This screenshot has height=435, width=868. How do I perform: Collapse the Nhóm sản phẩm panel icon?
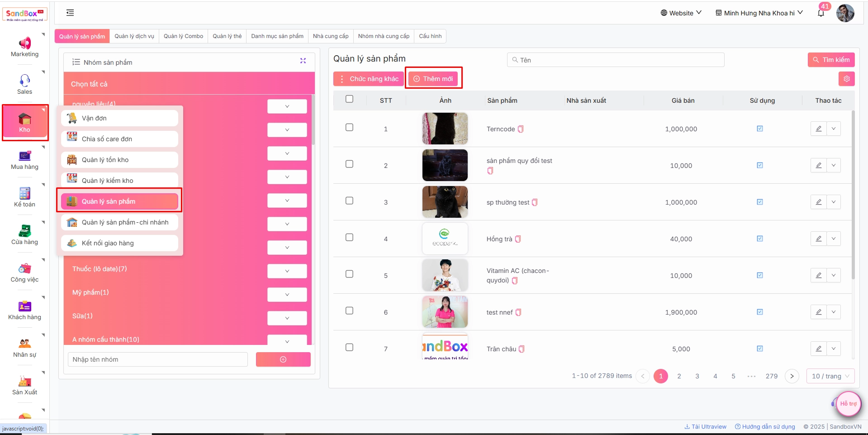(x=303, y=61)
